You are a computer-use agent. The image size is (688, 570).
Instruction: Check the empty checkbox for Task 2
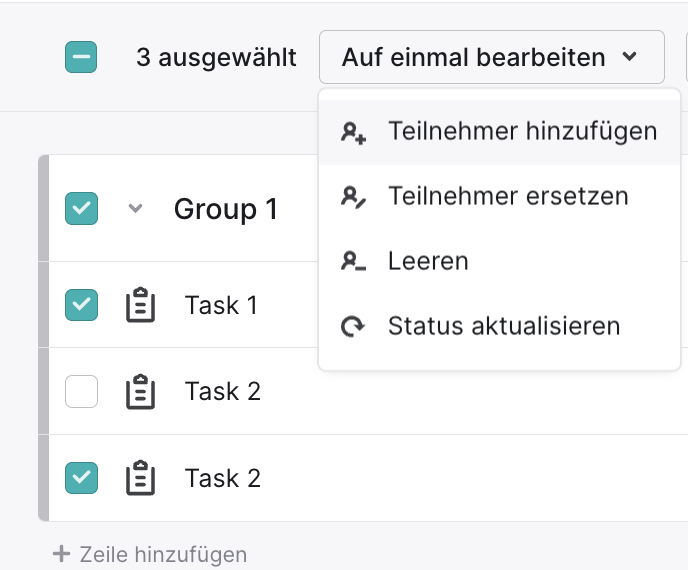81,391
